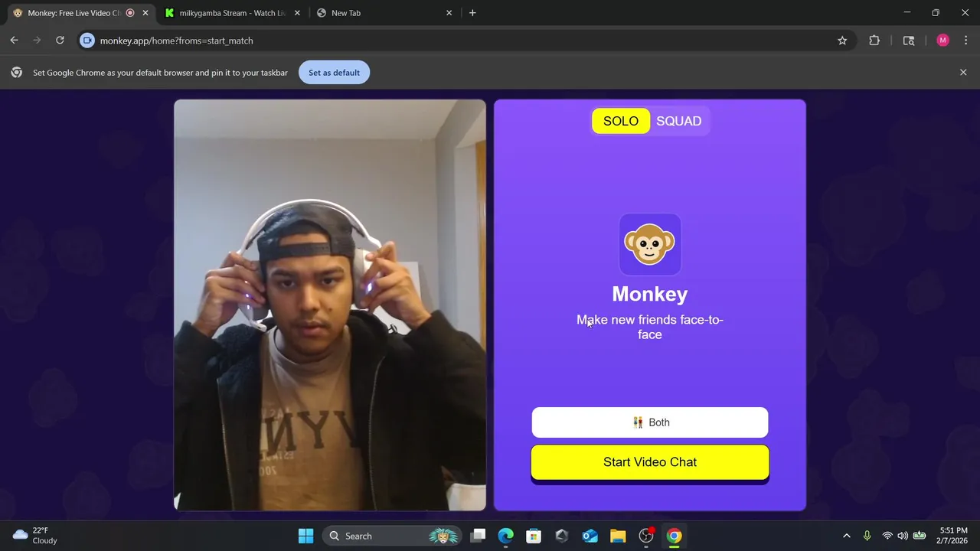Viewport: 980px width, 551px height.
Task: Click the 'Make new friends face-to-face' tagline
Action: click(650, 327)
